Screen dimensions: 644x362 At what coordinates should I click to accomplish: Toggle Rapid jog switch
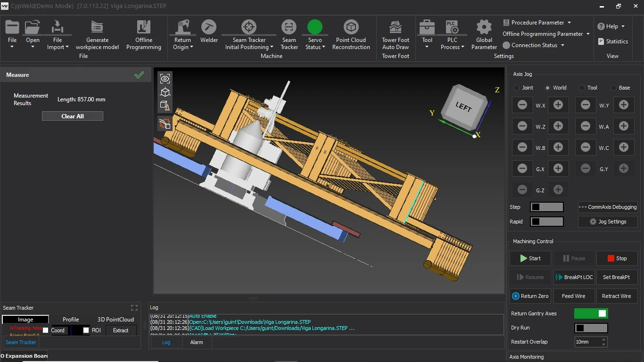point(547,222)
